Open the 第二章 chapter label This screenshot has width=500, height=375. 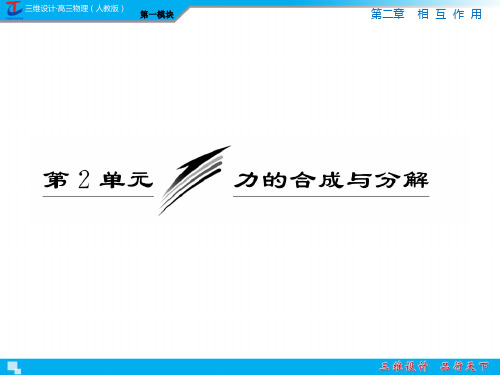tap(387, 14)
